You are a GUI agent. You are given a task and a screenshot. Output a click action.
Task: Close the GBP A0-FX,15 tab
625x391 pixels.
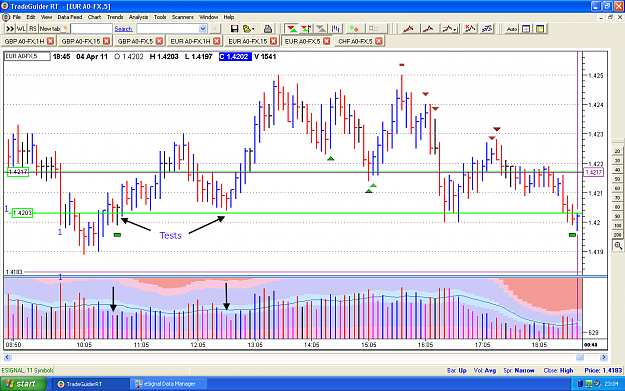[x=106, y=41]
